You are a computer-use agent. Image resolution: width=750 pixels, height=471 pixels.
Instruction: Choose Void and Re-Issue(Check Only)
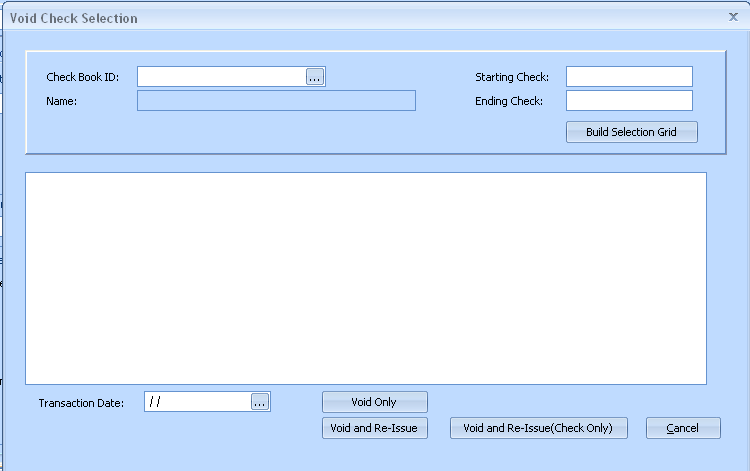pos(538,428)
